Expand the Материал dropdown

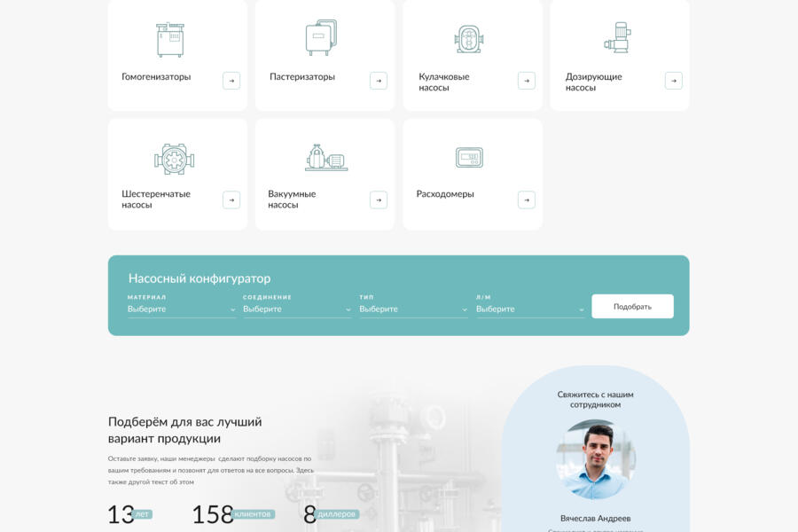[x=181, y=309]
